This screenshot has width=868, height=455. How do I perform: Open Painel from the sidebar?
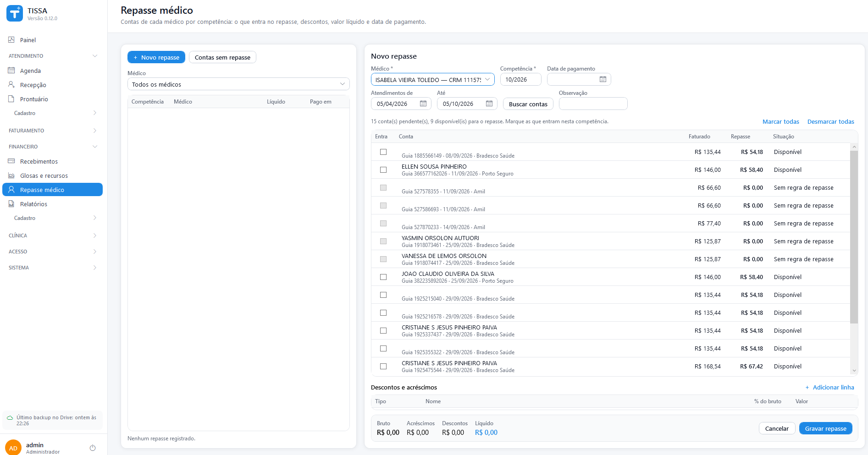pyautogui.click(x=28, y=40)
